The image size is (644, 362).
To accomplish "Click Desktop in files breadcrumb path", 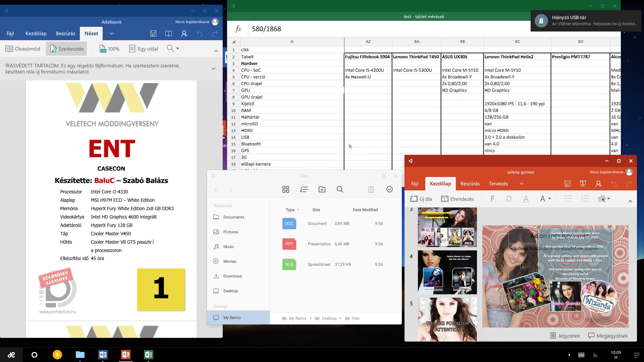I will pyautogui.click(x=329, y=318).
